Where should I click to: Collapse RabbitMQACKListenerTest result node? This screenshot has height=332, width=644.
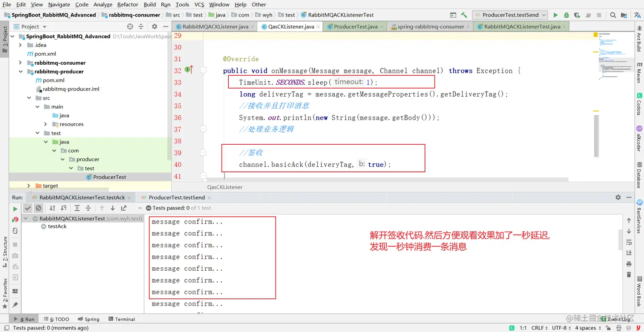26,218
